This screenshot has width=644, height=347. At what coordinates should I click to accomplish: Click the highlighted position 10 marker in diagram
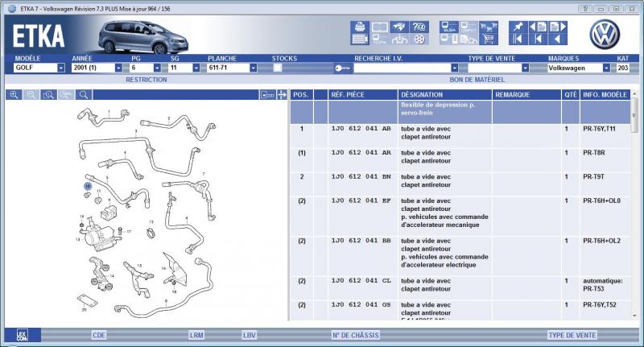[x=88, y=187]
